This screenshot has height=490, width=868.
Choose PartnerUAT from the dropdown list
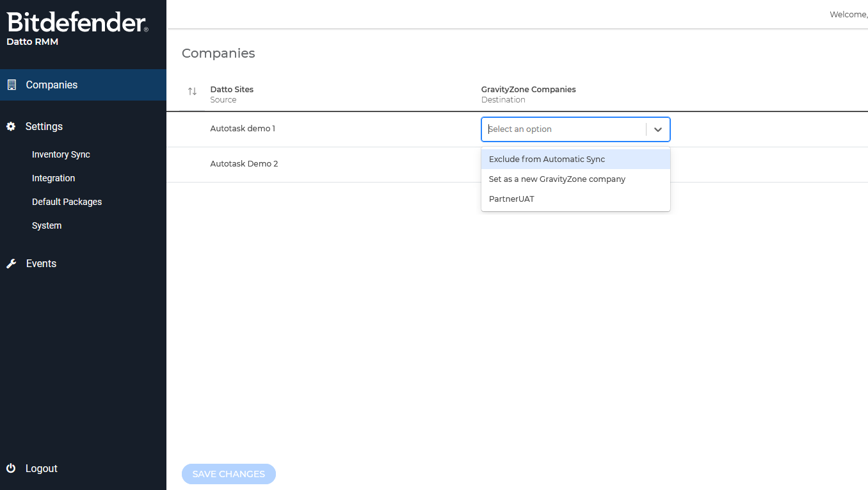tap(510, 199)
